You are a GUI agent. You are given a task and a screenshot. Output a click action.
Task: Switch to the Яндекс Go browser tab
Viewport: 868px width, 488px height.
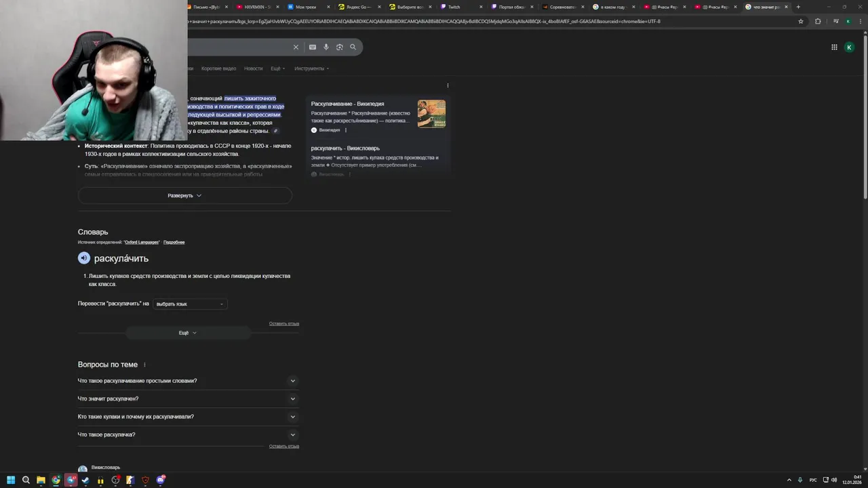tap(359, 7)
